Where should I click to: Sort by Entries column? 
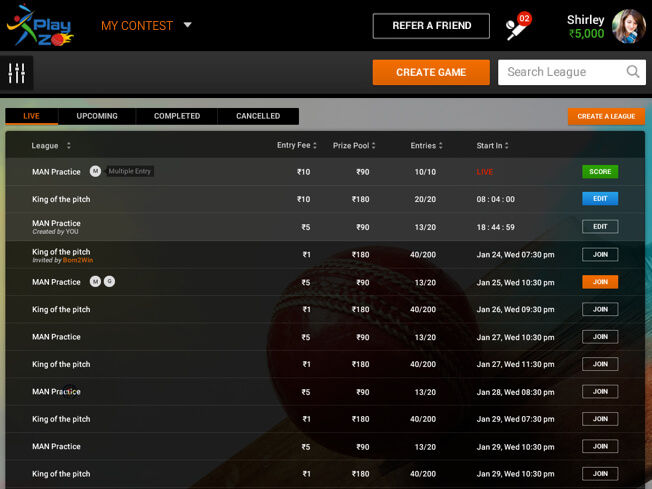[x=426, y=146]
